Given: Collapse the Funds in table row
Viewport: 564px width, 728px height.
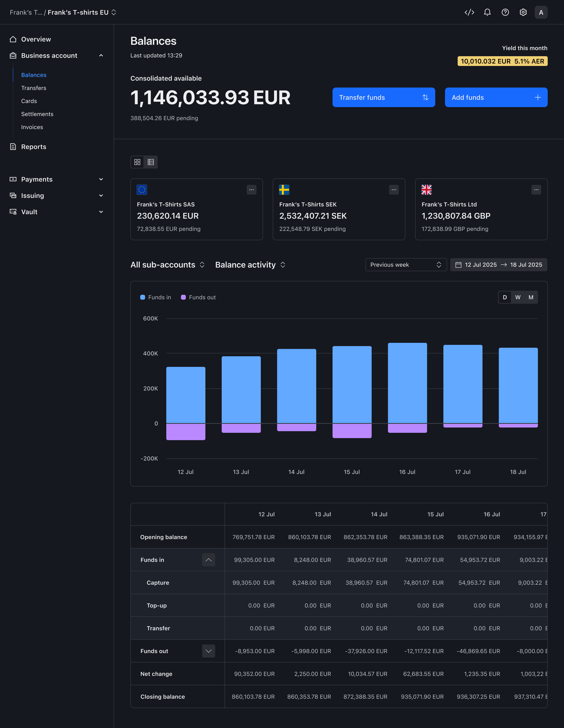Looking at the screenshot, I should point(208,560).
